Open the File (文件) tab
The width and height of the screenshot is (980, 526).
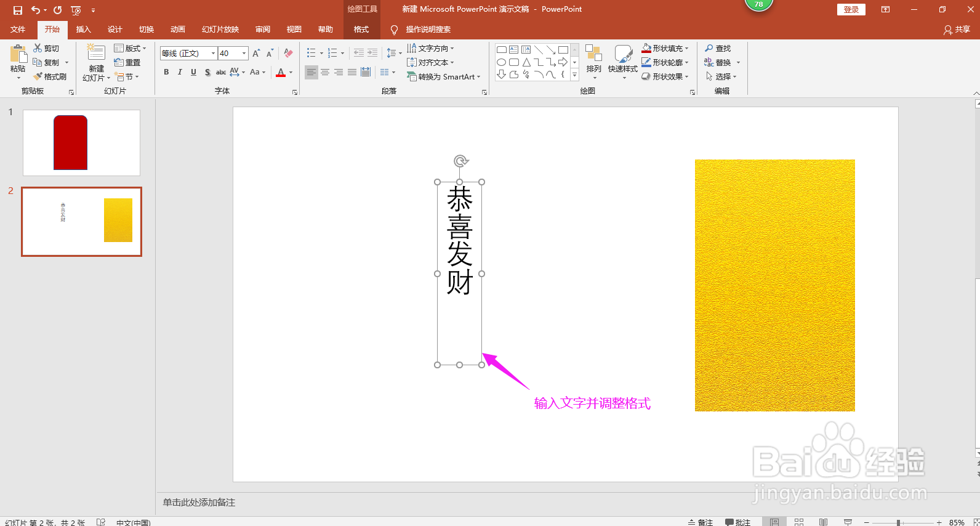(18, 30)
